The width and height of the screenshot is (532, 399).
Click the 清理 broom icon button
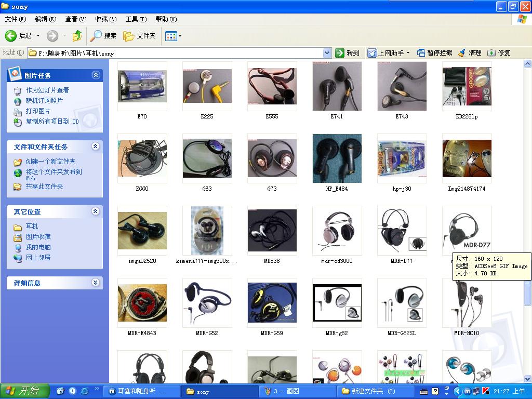pyautogui.click(x=470, y=53)
